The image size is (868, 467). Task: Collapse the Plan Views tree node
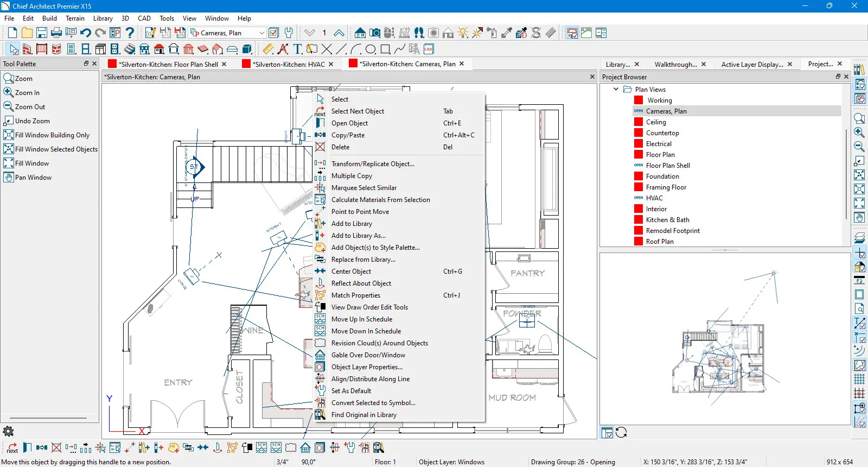point(616,89)
